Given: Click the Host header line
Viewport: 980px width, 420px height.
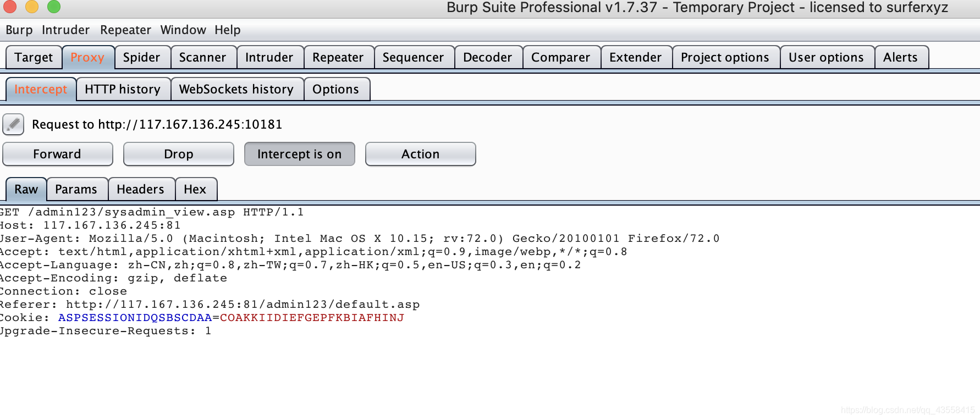Looking at the screenshot, I should [x=90, y=225].
